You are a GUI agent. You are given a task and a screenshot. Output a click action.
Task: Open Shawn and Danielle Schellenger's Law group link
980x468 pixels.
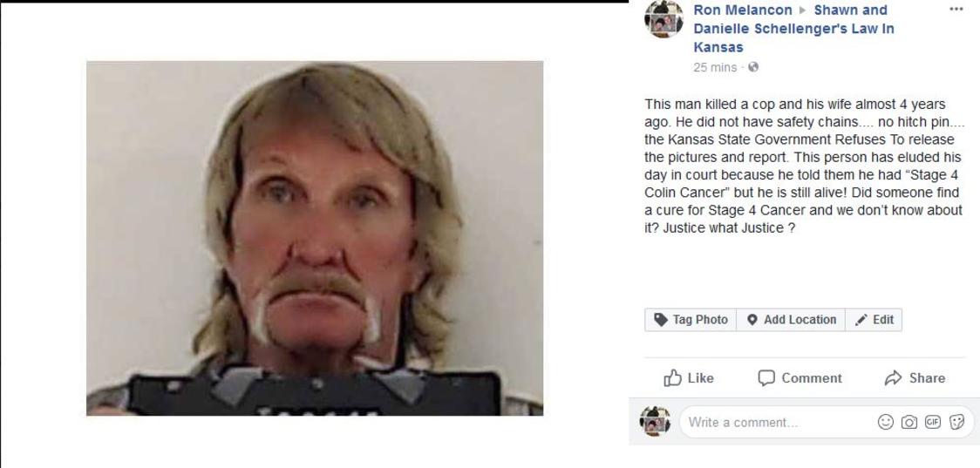793,29
